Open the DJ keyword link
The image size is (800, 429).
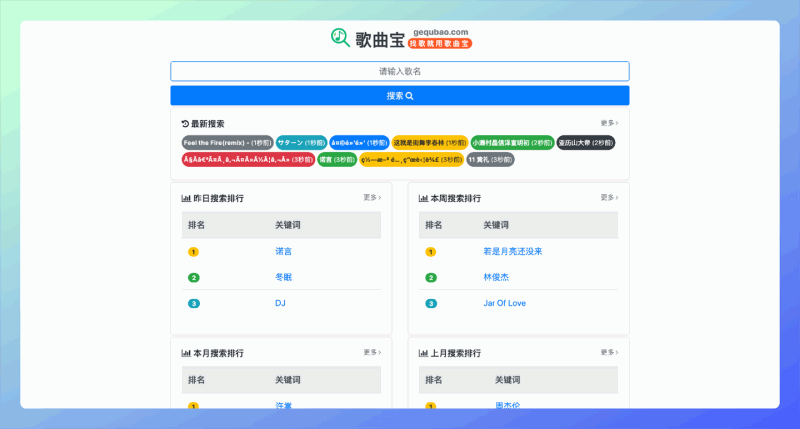pyautogui.click(x=280, y=303)
